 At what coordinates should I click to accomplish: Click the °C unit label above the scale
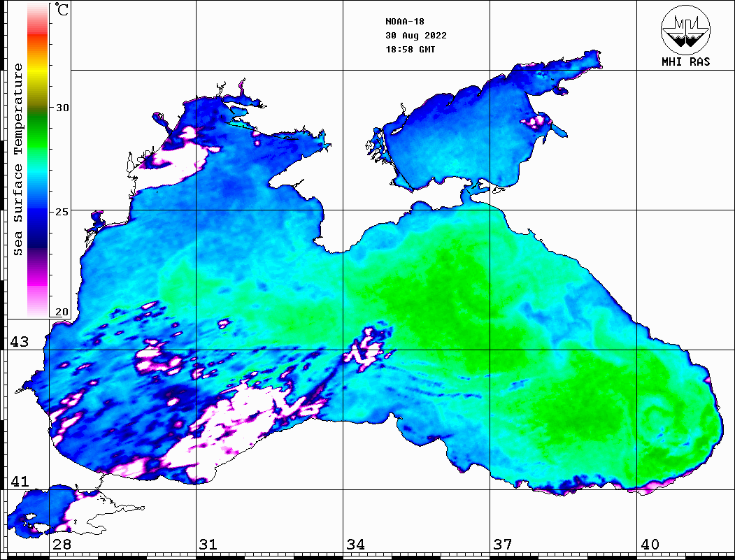[x=62, y=9]
